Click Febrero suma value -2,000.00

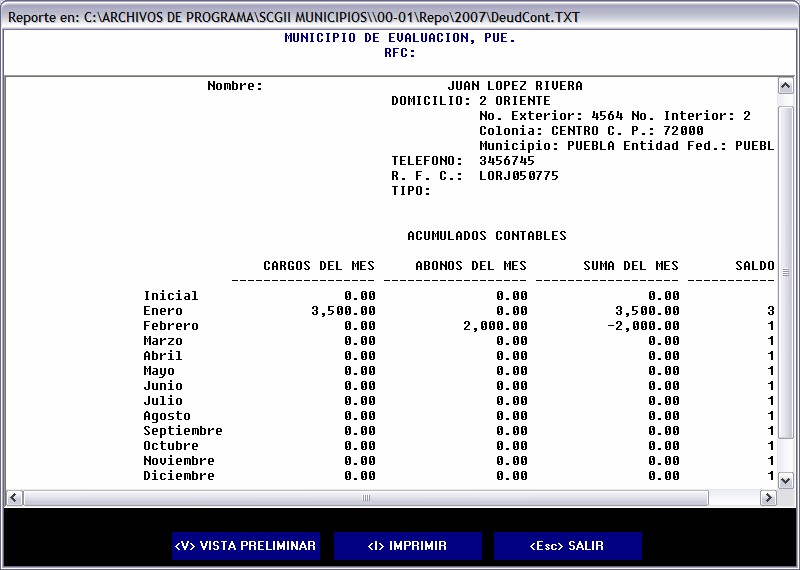(x=643, y=326)
